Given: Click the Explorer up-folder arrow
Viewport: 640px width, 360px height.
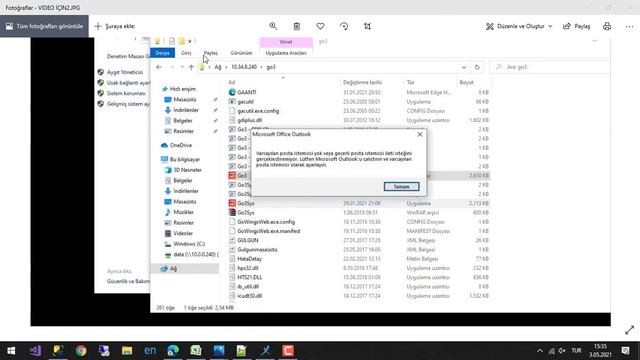Looking at the screenshot, I should (x=191, y=67).
